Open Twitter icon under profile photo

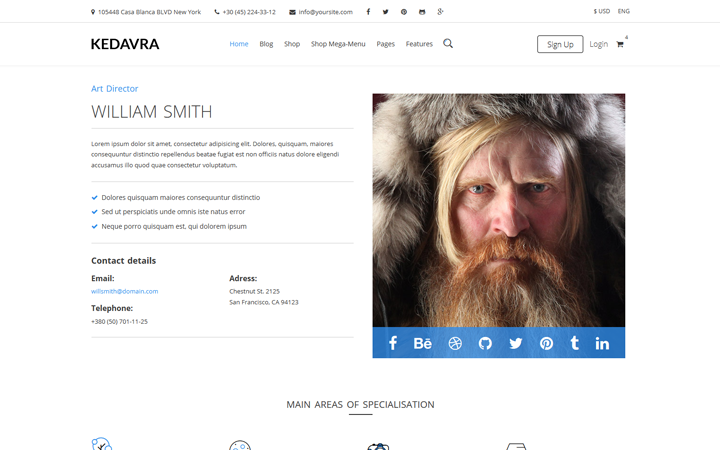pos(516,343)
